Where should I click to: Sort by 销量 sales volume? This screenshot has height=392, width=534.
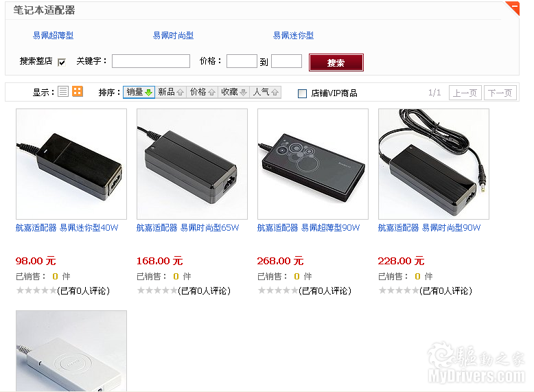139,92
